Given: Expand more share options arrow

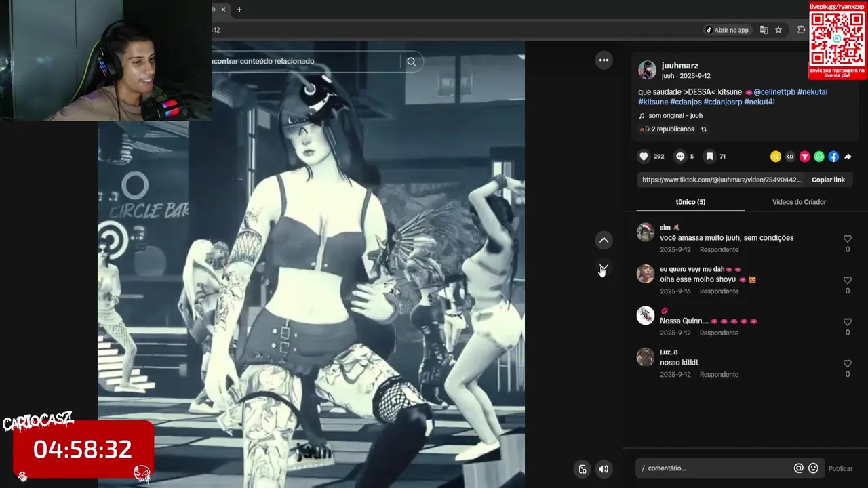Looking at the screenshot, I should (848, 157).
